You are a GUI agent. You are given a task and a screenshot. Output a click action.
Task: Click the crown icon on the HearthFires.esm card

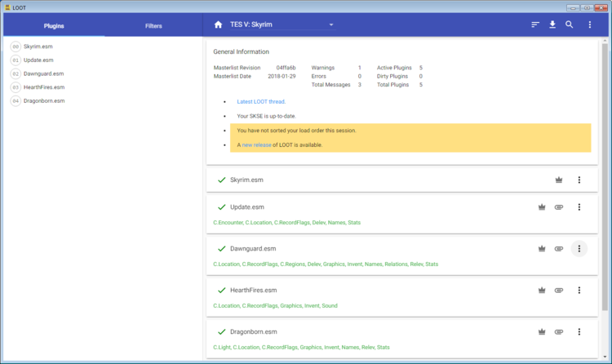tap(542, 291)
